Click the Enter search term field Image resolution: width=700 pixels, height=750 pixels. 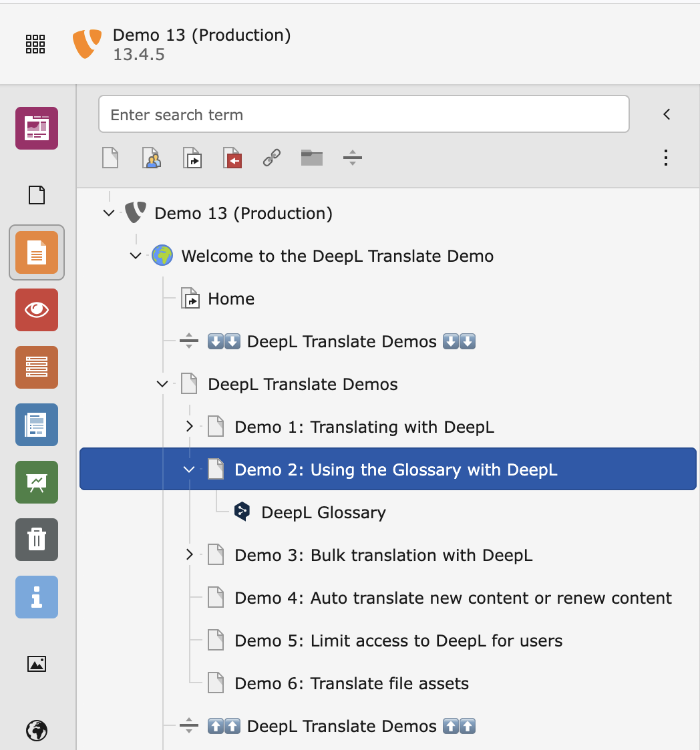tap(363, 114)
